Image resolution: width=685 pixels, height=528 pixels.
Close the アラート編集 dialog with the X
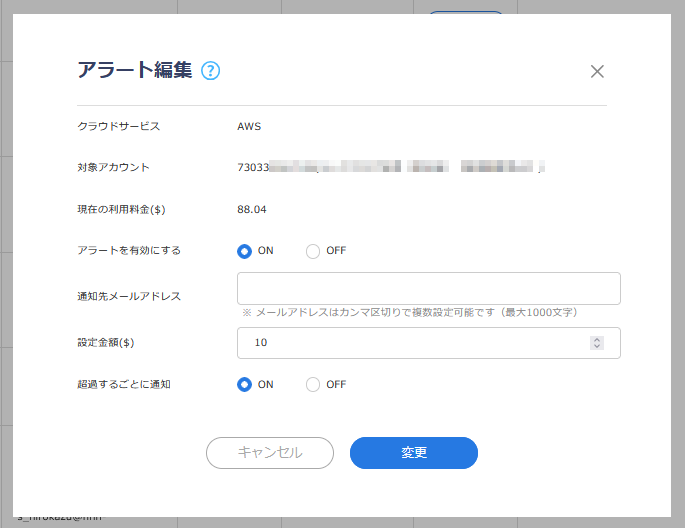pyautogui.click(x=597, y=71)
